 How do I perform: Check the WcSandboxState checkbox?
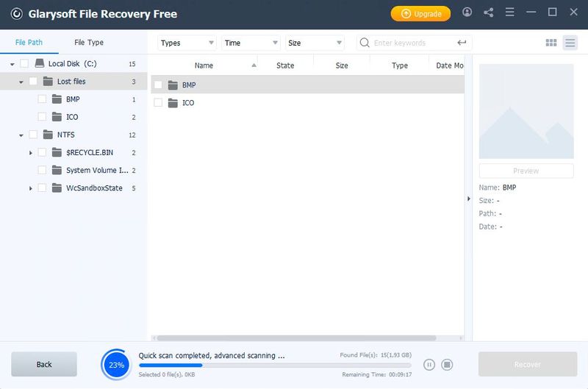pos(42,188)
